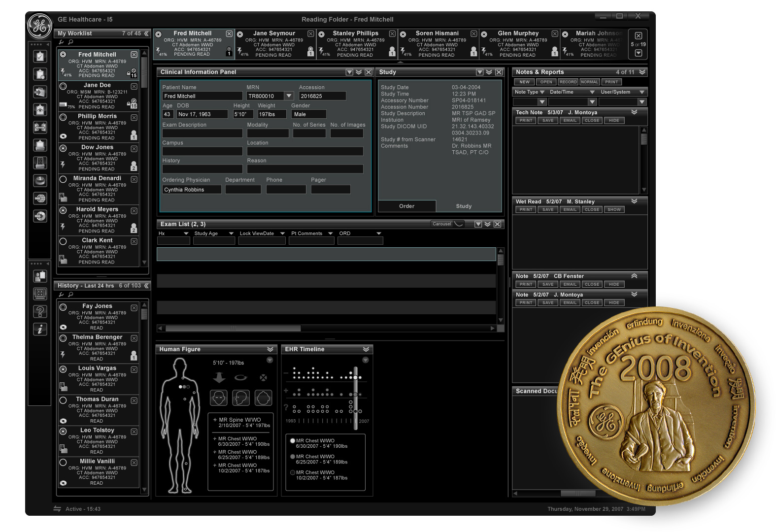
Task: Open the info 'i' sidebar icon
Action: [x=40, y=329]
